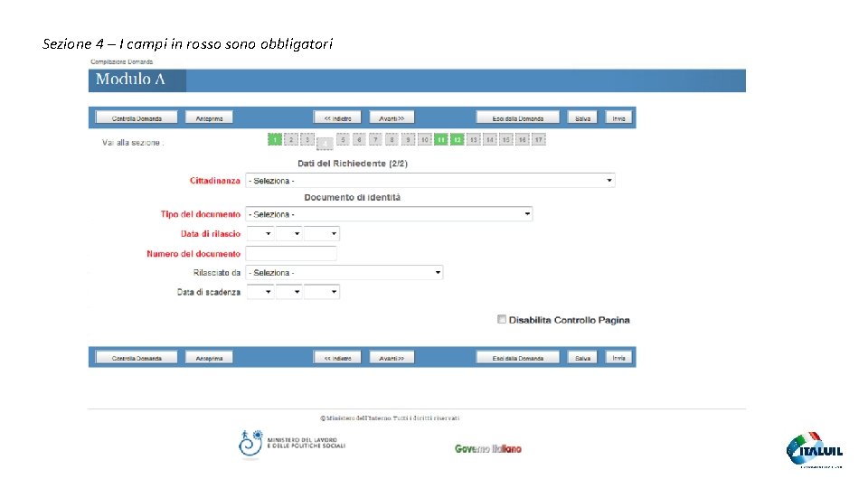Jump to section 2
Screen dimensions: 868x488
(x=291, y=139)
